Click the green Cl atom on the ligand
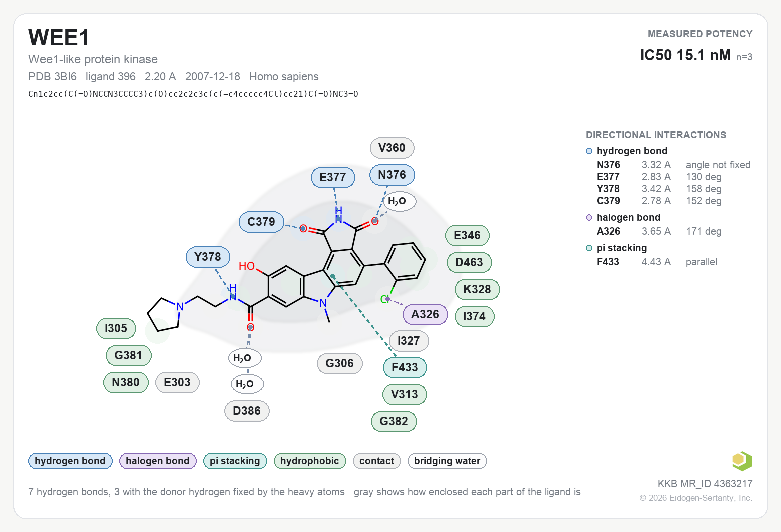 point(384,299)
